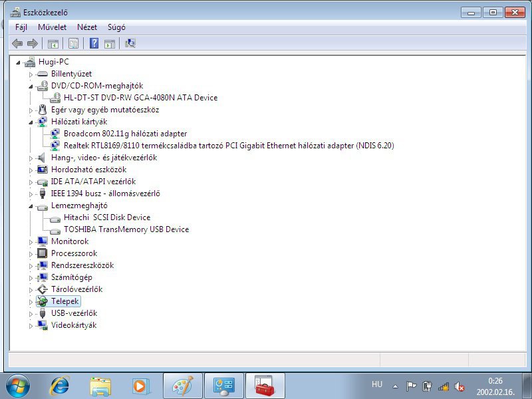Expand the USB-vezérlők category
The width and height of the screenshot is (532, 399).
pos(31,313)
